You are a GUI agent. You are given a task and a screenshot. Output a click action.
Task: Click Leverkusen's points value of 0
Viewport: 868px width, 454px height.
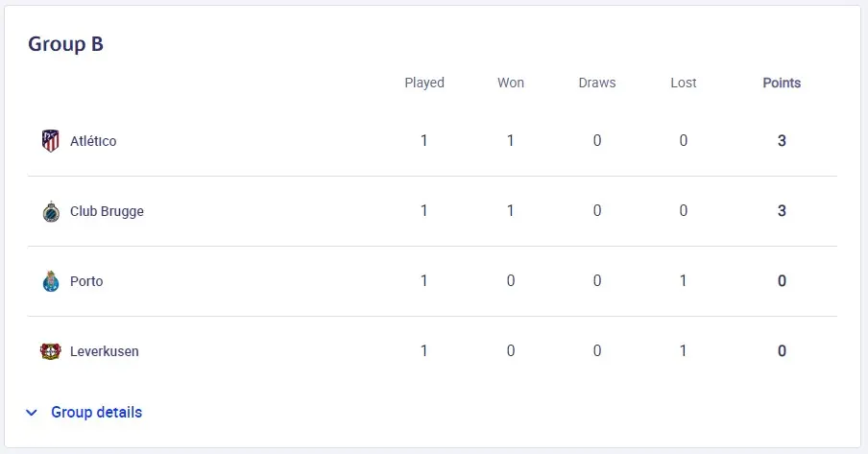782,351
